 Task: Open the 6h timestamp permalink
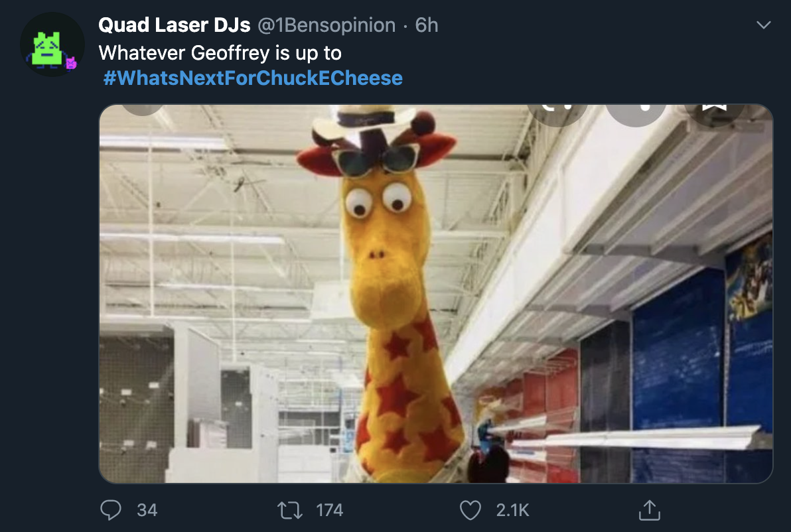[426, 25]
